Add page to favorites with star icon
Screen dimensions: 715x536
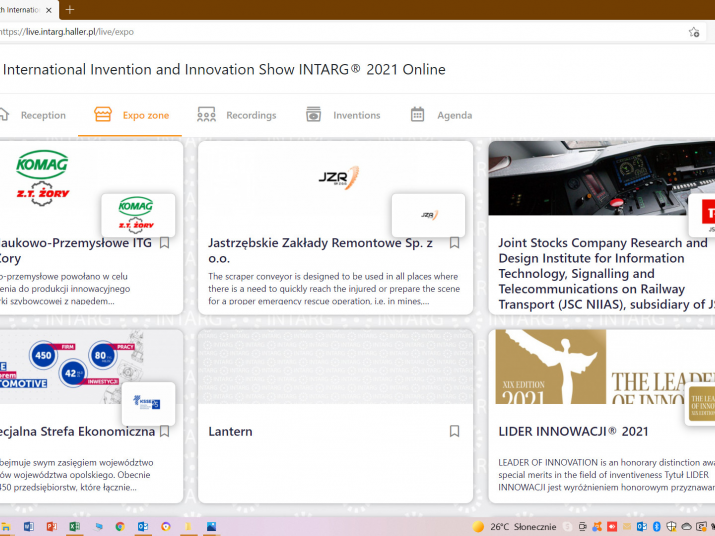tap(694, 32)
